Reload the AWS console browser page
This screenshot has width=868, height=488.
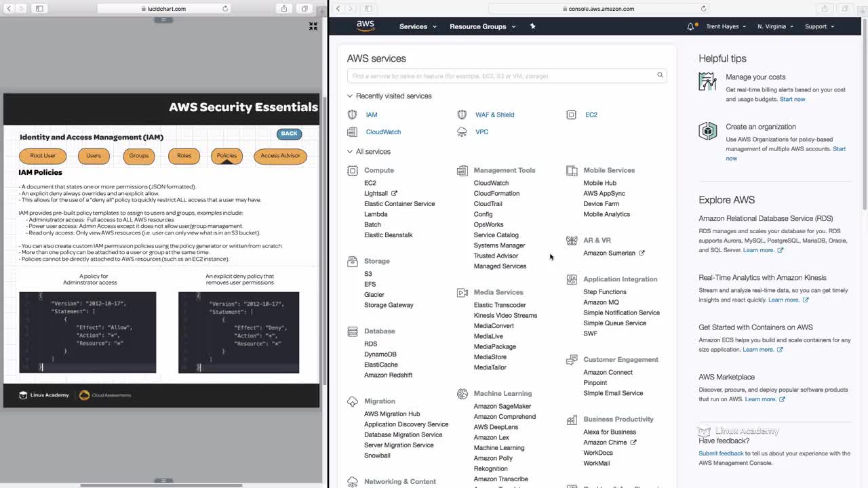pos(703,9)
